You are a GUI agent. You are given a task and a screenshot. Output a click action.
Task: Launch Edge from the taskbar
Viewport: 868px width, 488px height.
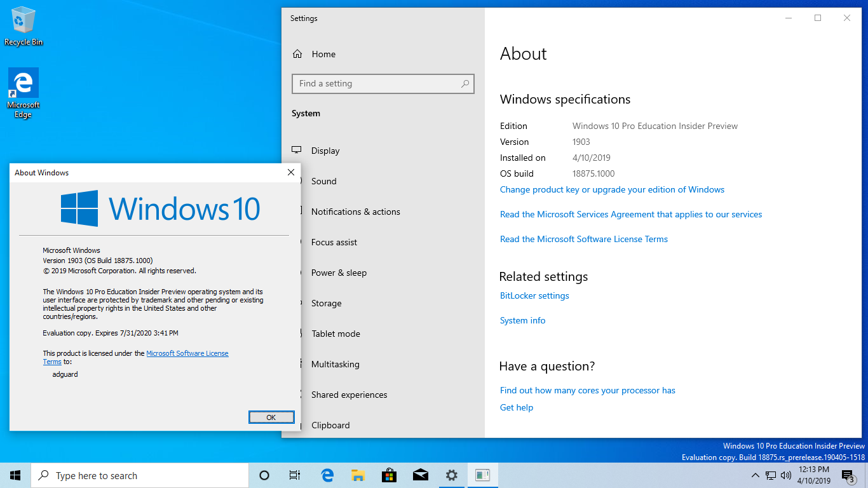click(x=327, y=475)
